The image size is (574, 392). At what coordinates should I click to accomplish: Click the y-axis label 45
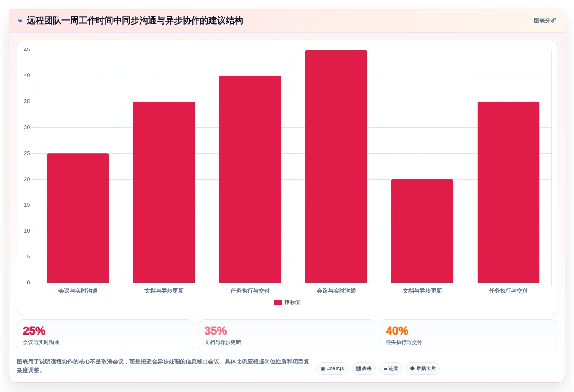click(x=27, y=50)
